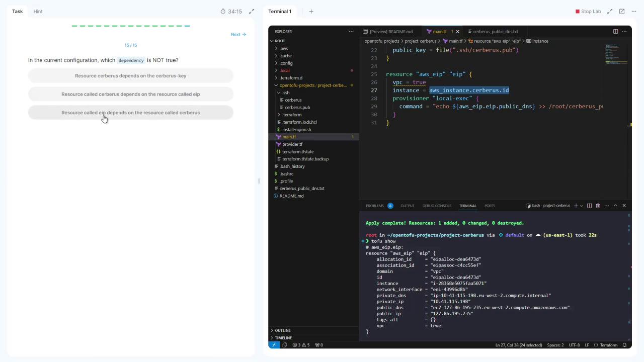Screen dimensions: 644x362
Task: Expand the OUTLINE section
Action: [283, 330]
